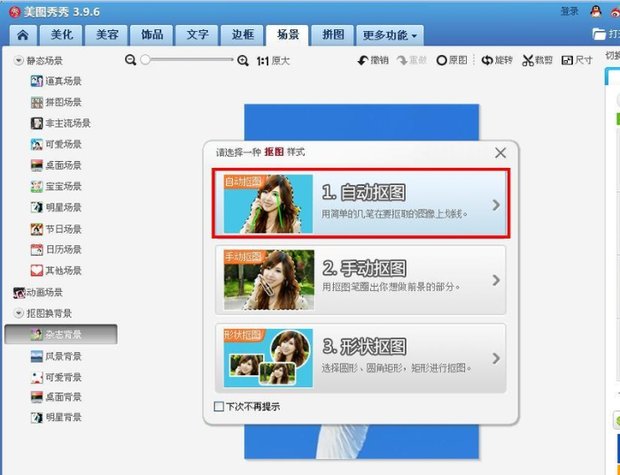The width and height of the screenshot is (620, 475).
Task: Click 1:1 原大 actual size button
Action: tap(273, 61)
